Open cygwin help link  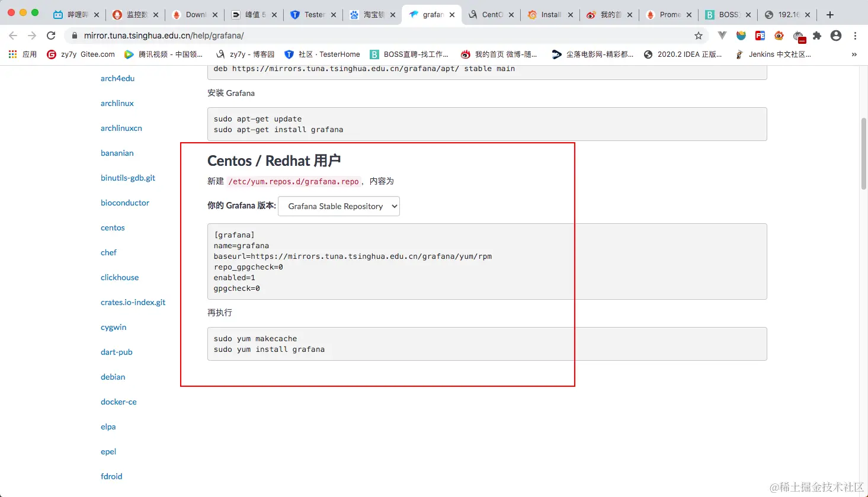(113, 327)
